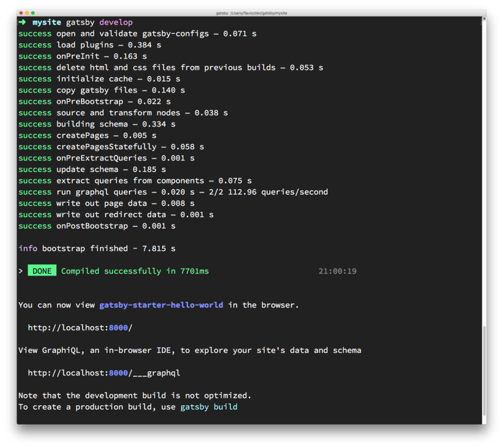Open the localhost:8000/___graphql link
This screenshot has height=448, width=503.
click(104, 373)
